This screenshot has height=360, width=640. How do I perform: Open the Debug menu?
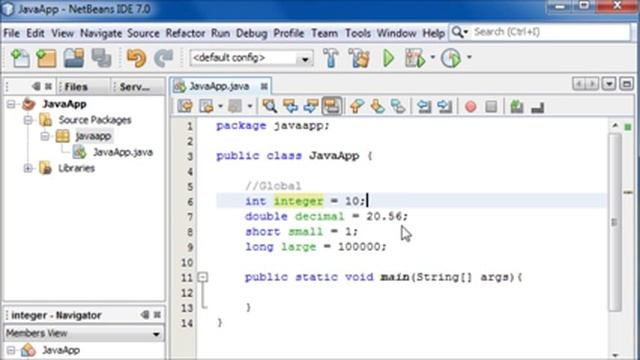click(251, 33)
